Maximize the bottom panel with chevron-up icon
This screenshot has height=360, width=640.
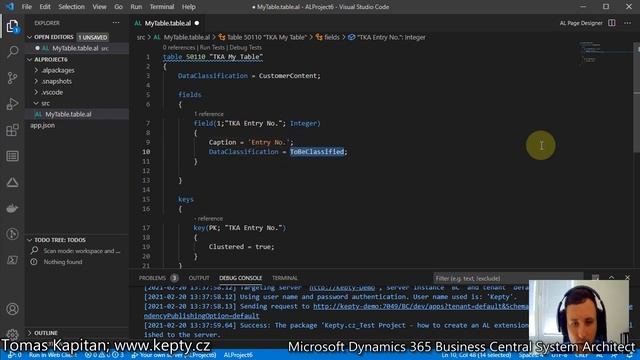(611, 278)
